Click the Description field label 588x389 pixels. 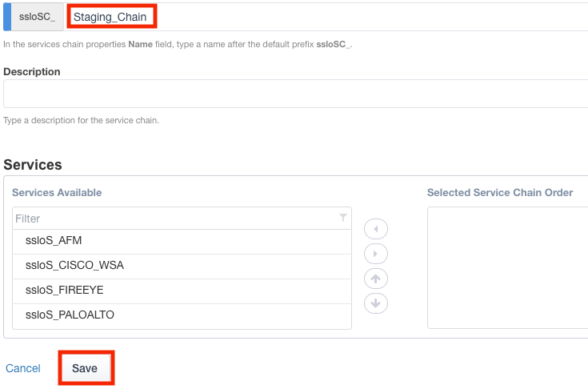click(x=32, y=71)
